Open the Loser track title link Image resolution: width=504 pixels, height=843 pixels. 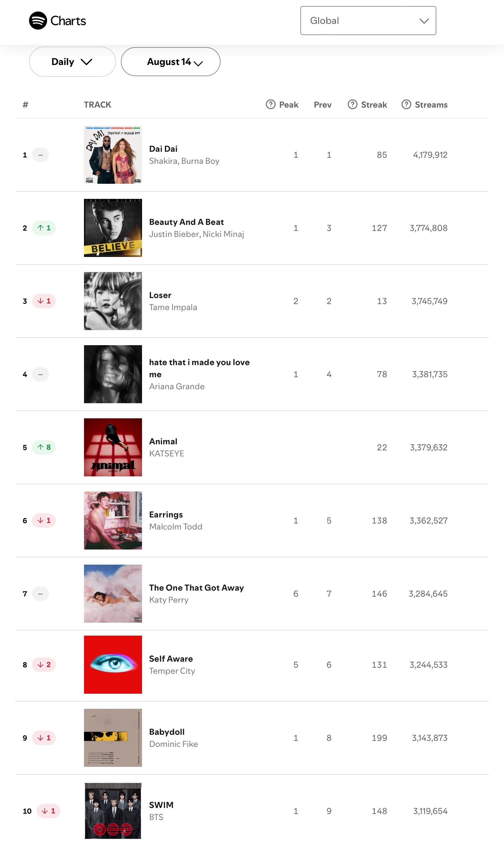[x=160, y=295]
